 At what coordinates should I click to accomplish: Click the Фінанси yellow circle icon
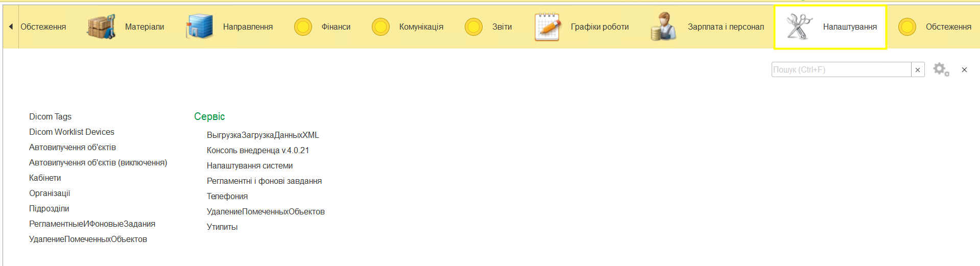(303, 27)
